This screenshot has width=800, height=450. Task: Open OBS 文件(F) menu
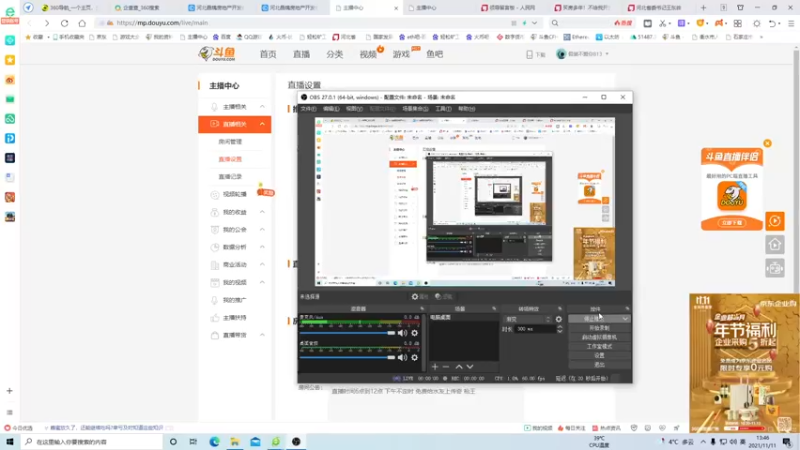coord(308,109)
